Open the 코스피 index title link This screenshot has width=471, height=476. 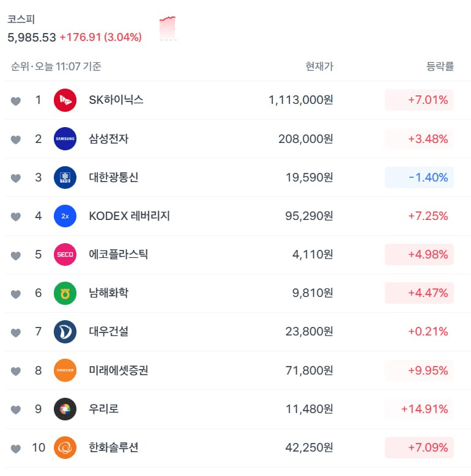pos(21,20)
